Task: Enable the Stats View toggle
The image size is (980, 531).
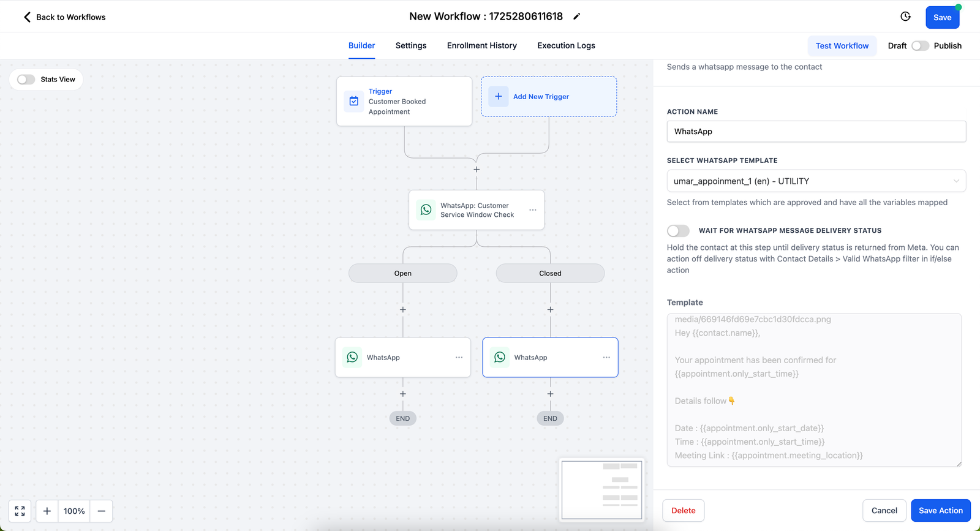Action: click(x=26, y=80)
